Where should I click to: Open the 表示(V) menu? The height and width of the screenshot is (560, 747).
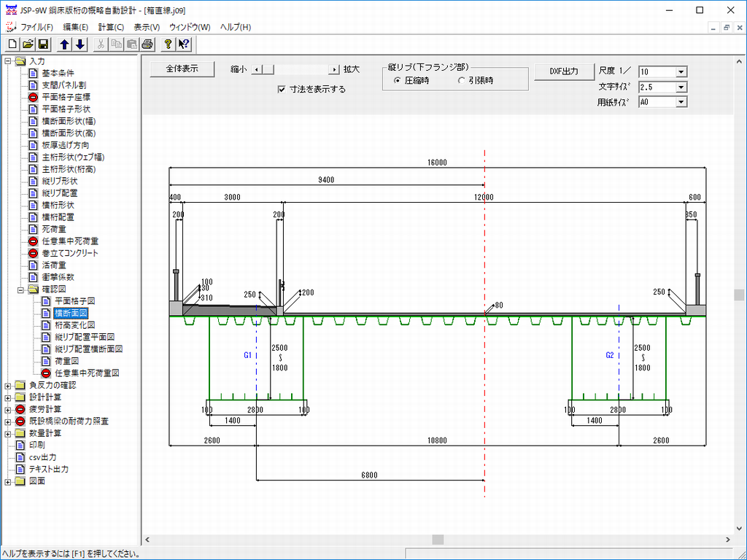[x=147, y=27]
